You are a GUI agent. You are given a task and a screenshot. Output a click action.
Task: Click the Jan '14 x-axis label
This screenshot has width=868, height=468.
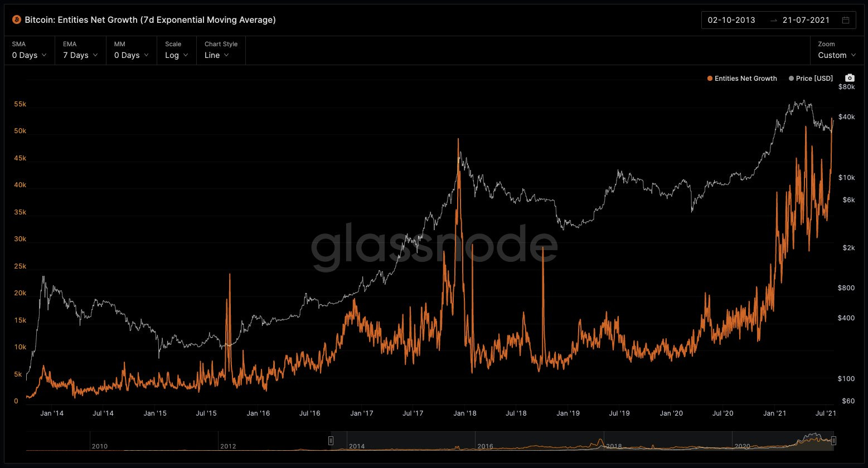pyautogui.click(x=52, y=413)
